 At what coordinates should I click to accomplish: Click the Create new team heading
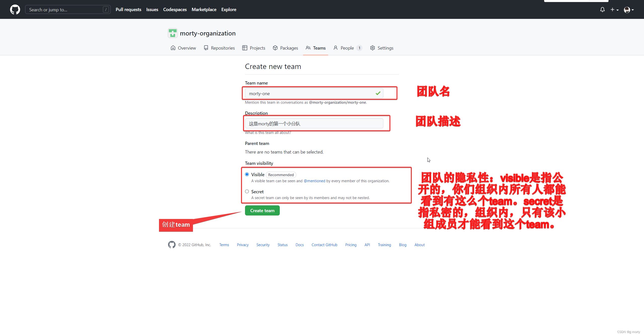click(273, 66)
